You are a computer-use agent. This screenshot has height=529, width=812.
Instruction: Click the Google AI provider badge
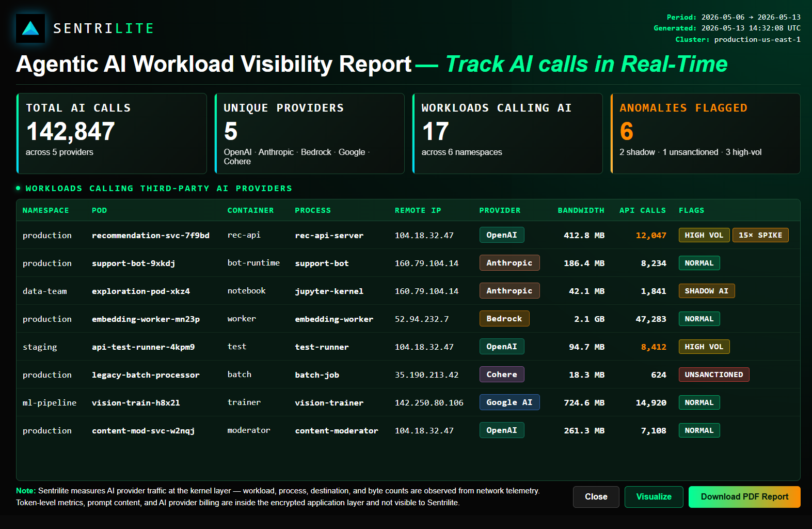click(510, 402)
